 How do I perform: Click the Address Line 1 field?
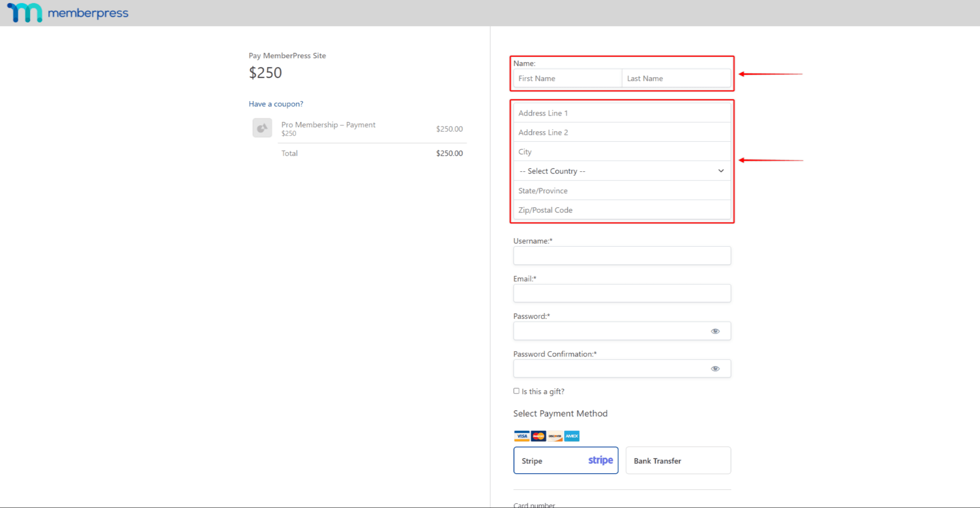click(x=622, y=113)
